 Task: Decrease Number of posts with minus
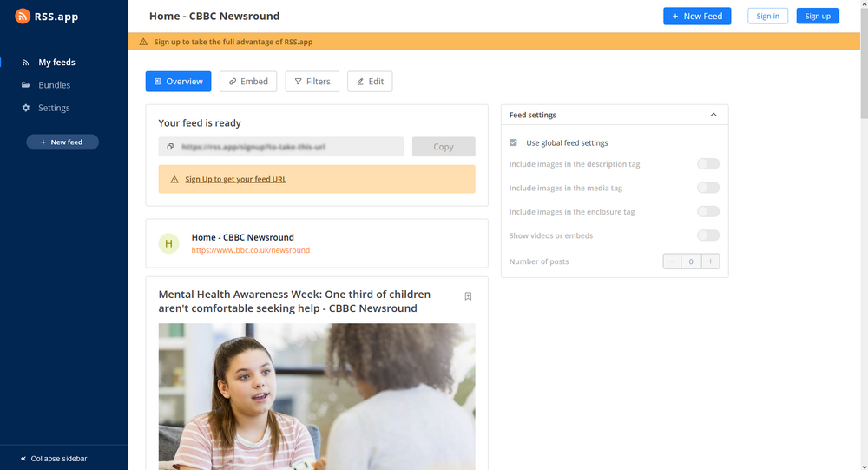click(x=672, y=261)
